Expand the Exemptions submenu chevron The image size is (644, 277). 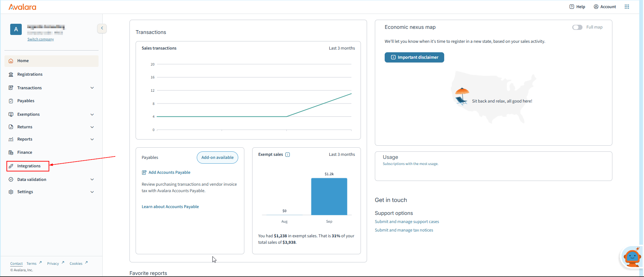[x=92, y=114]
